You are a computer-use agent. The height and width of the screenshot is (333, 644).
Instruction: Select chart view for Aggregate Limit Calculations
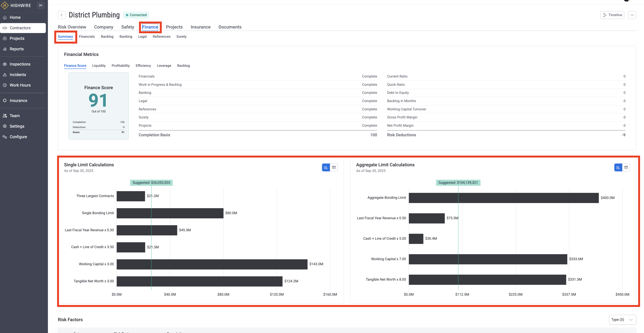click(618, 168)
